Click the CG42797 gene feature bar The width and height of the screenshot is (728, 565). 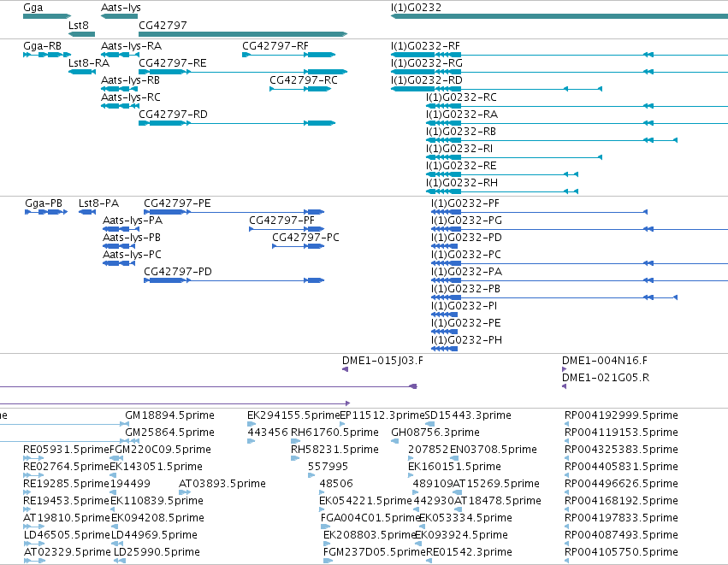click(x=243, y=34)
